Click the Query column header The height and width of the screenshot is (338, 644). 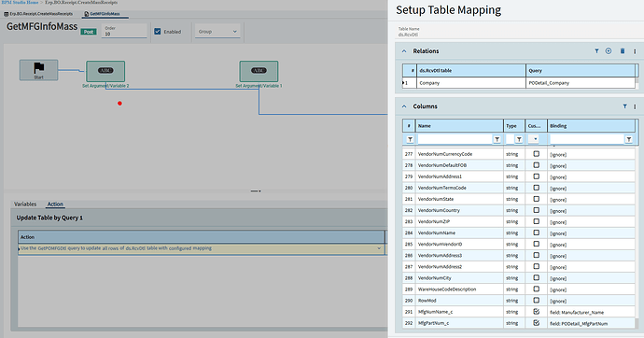[x=581, y=71]
